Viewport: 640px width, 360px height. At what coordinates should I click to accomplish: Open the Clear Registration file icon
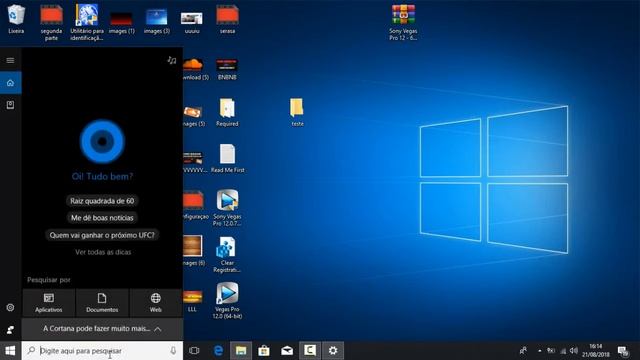tap(227, 255)
